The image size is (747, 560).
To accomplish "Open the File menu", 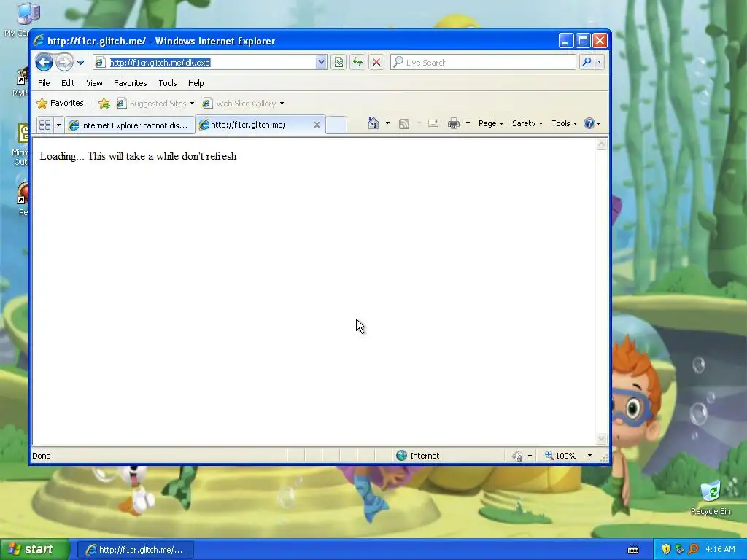I will (x=44, y=83).
